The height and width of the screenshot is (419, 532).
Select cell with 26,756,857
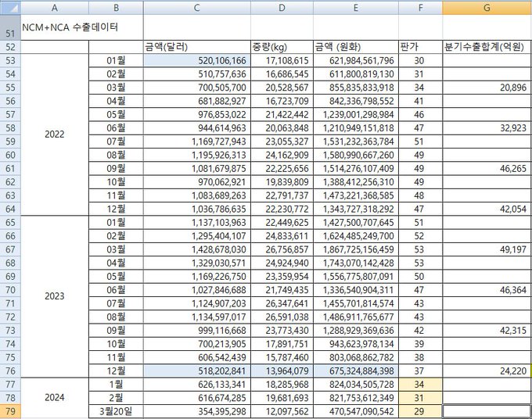282,249
